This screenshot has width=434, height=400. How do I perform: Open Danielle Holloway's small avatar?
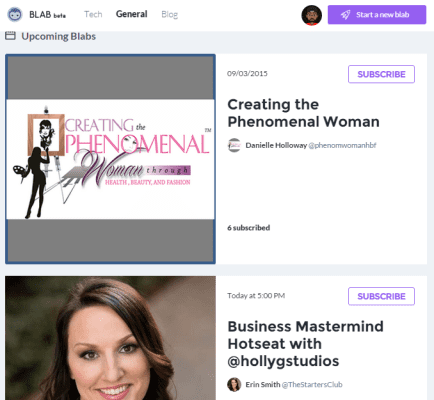point(234,145)
